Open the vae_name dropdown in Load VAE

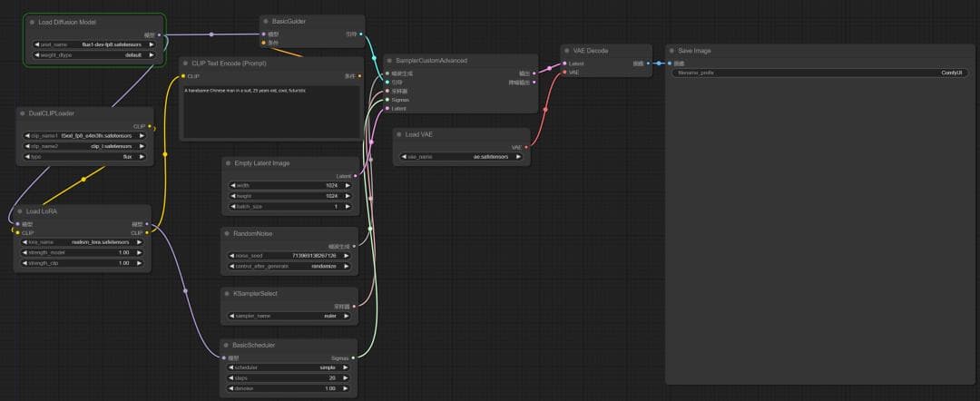coord(462,157)
